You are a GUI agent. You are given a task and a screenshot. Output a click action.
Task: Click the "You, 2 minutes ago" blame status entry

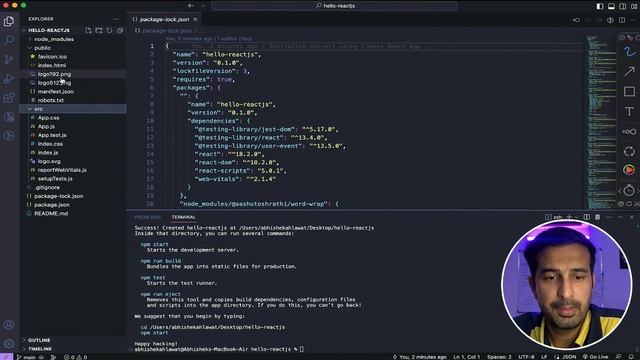click(420, 357)
